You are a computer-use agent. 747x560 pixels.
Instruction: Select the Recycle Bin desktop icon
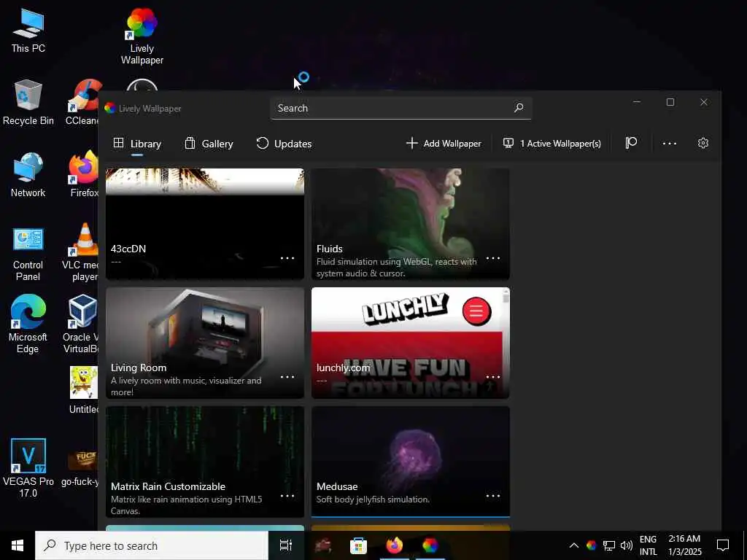pyautogui.click(x=28, y=103)
